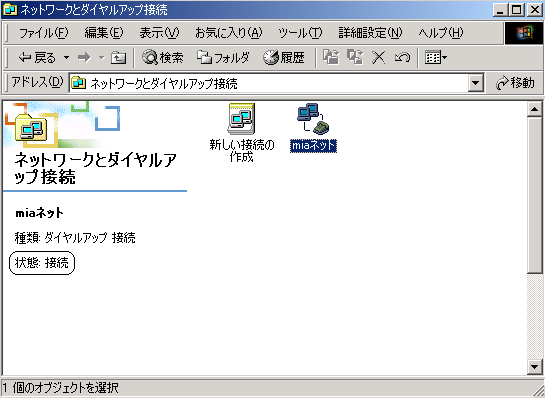
Task: Click the 状態: 接続 status text
Action: pyautogui.click(x=42, y=263)
